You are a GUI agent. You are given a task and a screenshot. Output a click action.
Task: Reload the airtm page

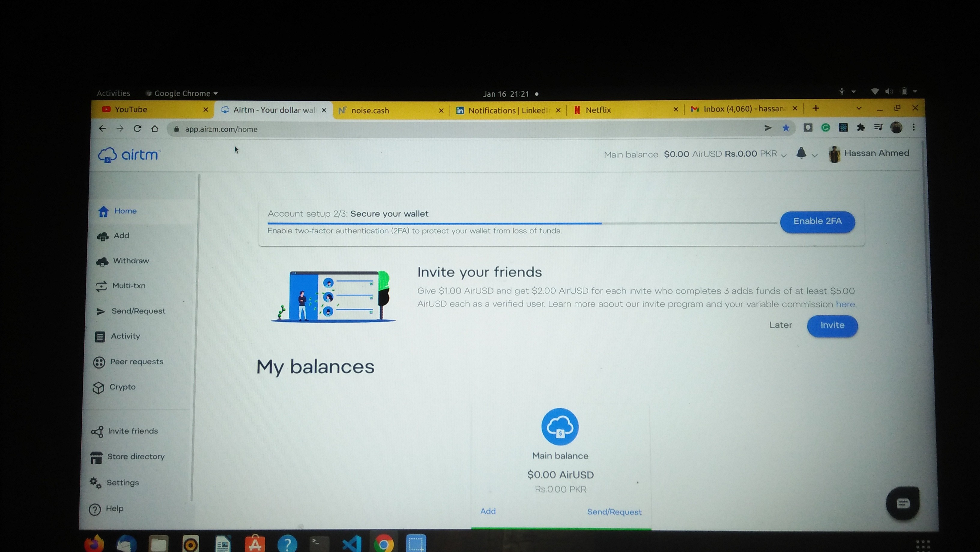click(x=137, y=128)
